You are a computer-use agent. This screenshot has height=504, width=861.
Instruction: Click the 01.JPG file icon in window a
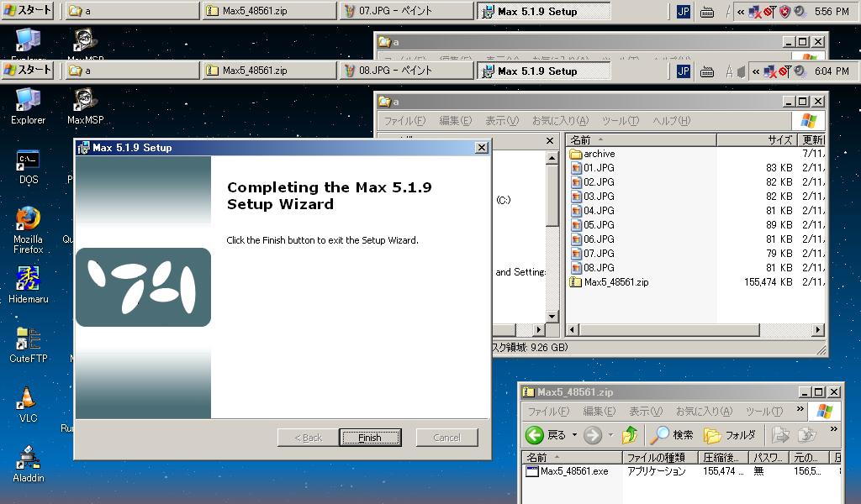(x=576, y=168)
